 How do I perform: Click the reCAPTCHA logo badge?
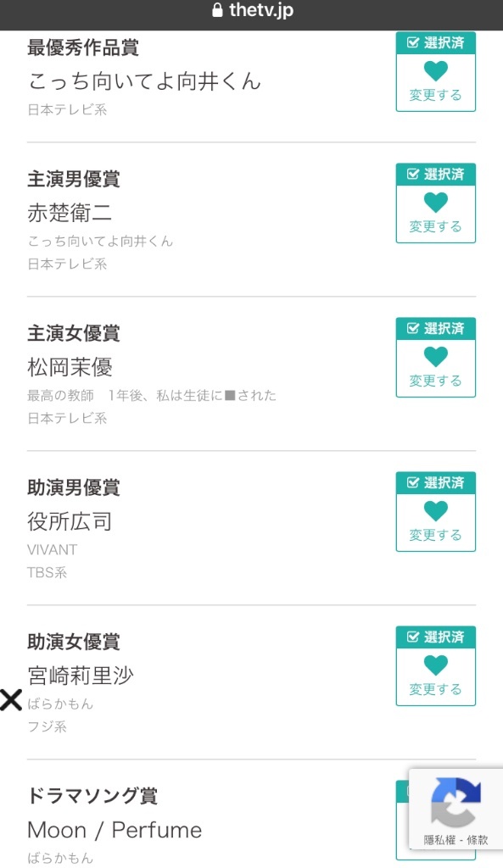click(455, 802)
